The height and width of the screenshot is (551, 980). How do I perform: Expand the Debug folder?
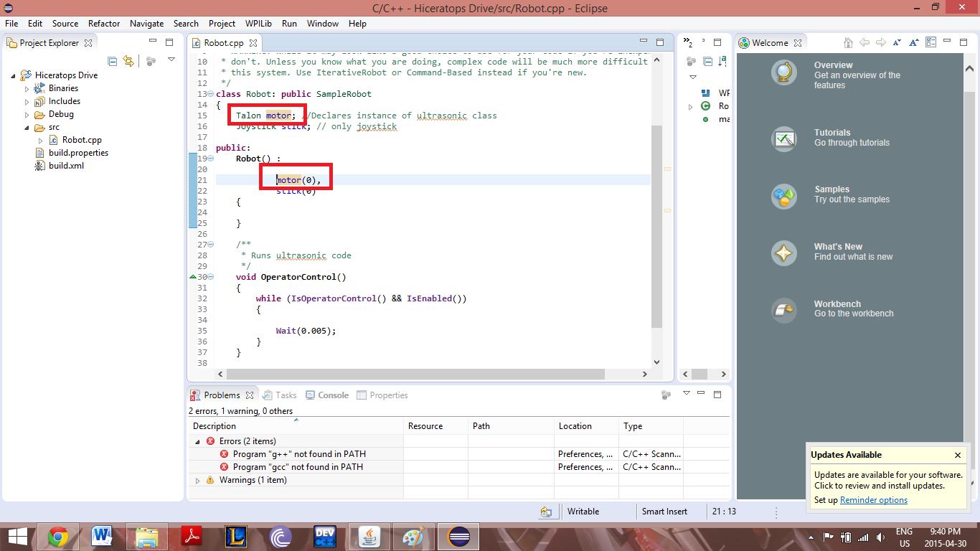point(27,114)
